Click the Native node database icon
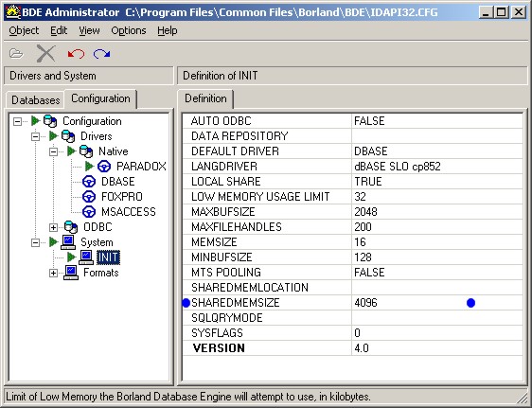Image resolution: width=532 pixels, height=408 pixels. 86,151
